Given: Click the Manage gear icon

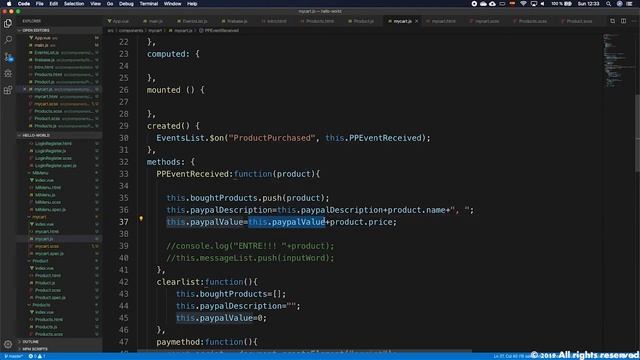Looking at the screenshot, I should pos(8,344).
